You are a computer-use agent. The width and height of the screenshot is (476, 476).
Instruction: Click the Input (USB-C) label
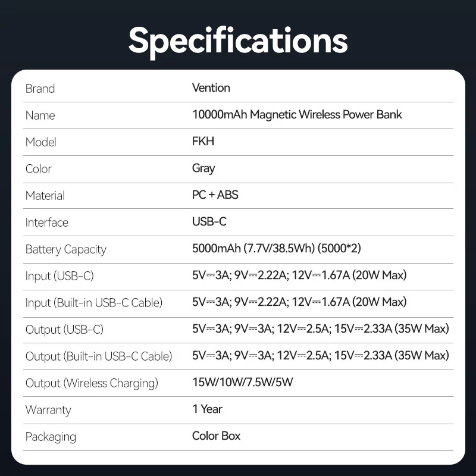pyautogui.click(x=59, y=276)
